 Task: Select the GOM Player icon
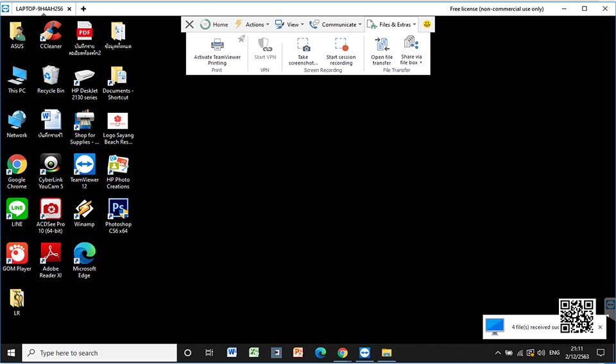tap(17, 258)
